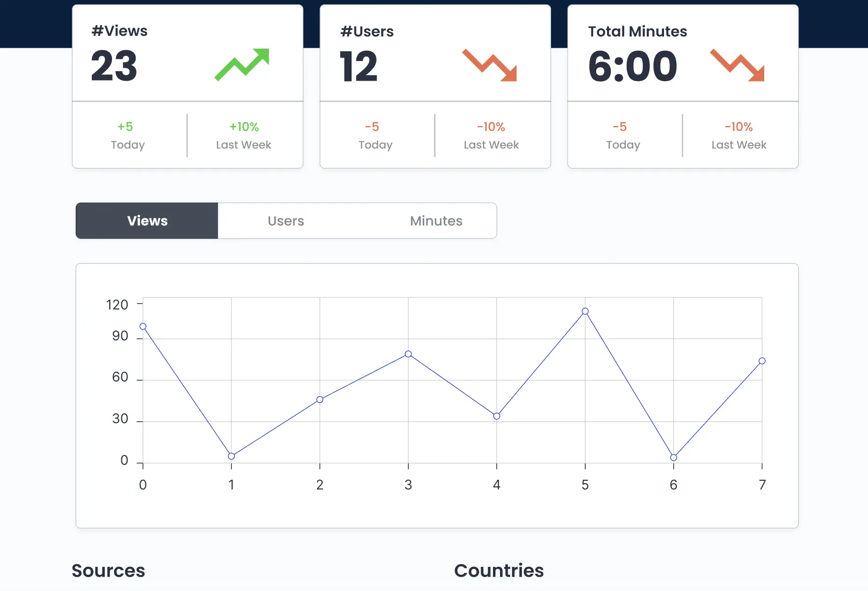The image size is (868, 591).
Task: Click the Sources section heading
Action: [108, 571]
